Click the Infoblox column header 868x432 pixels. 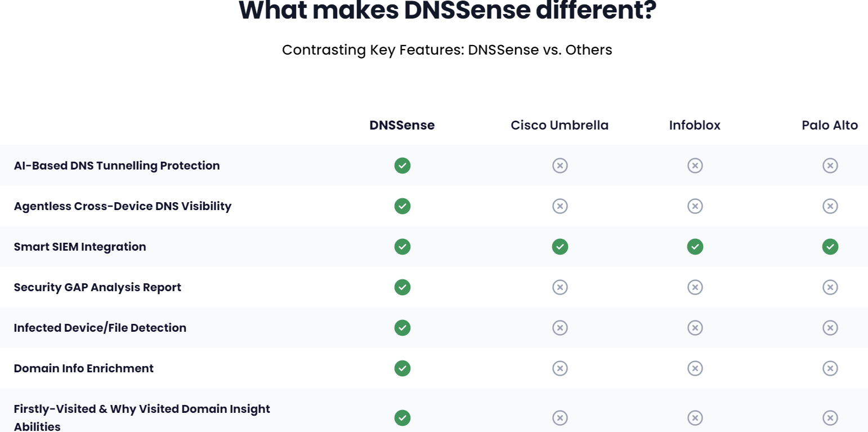coord(695,125)
